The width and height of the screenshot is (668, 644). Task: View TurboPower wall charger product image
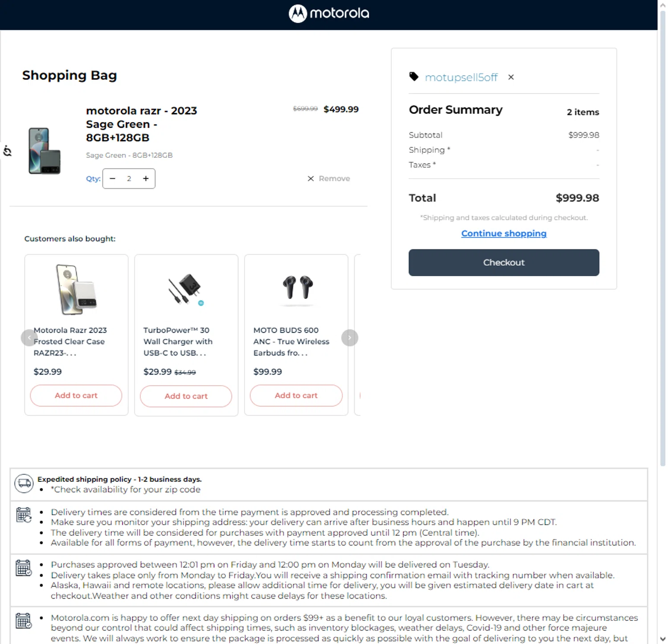(186, 289)
